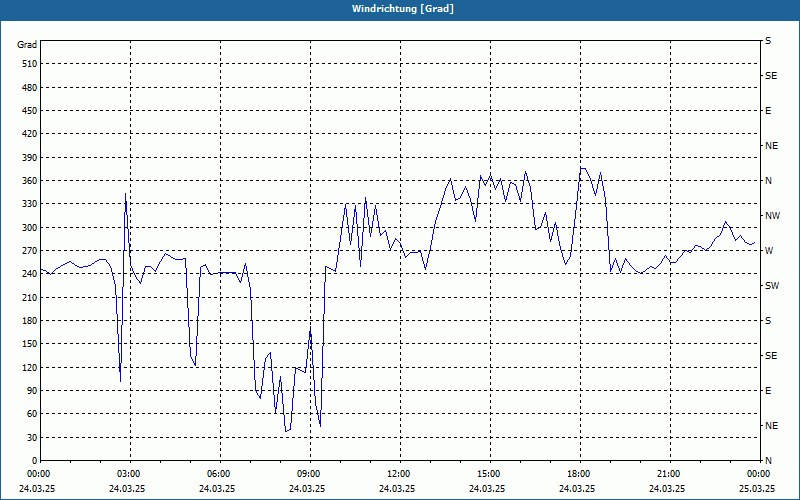Click the SE compass label level with 480
This screenshot has height=500, width=800.
tap(771, 76)
